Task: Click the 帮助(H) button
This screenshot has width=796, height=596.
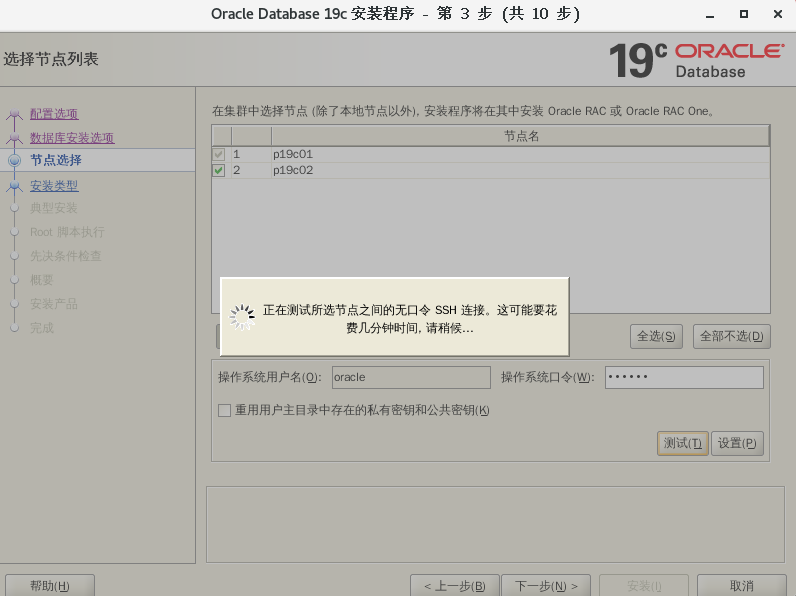Action: (50, 585)
